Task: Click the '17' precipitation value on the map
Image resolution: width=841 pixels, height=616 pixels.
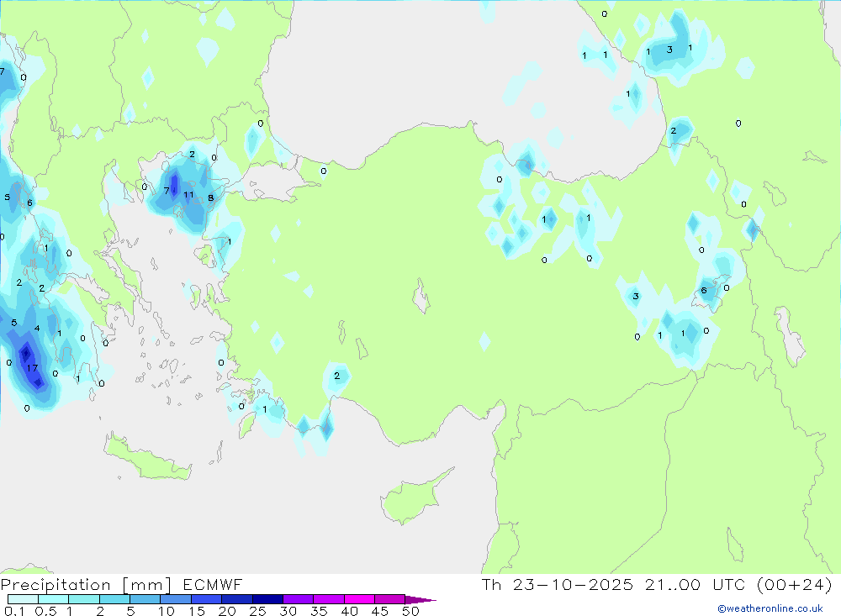Action: tap(32, 368)
